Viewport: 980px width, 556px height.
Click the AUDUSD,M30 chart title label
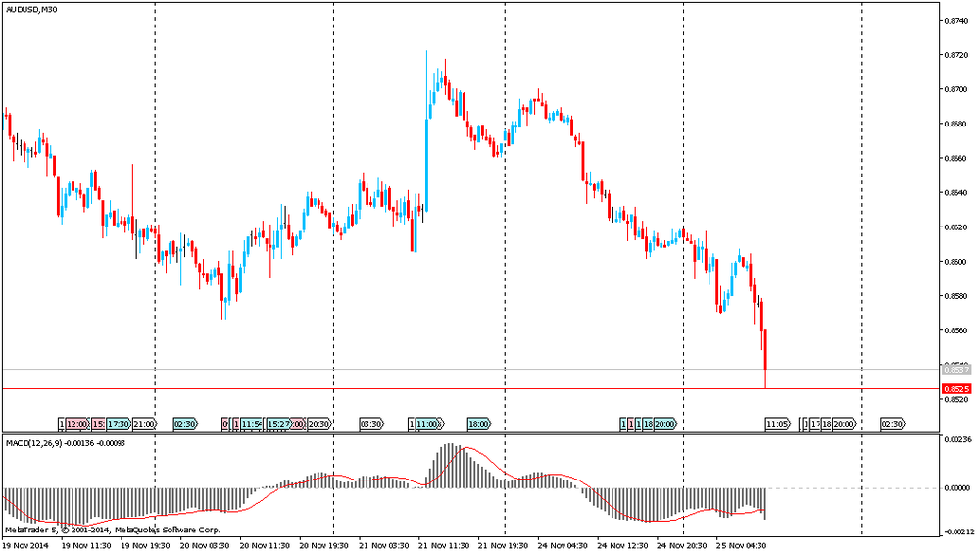(30, 9)
